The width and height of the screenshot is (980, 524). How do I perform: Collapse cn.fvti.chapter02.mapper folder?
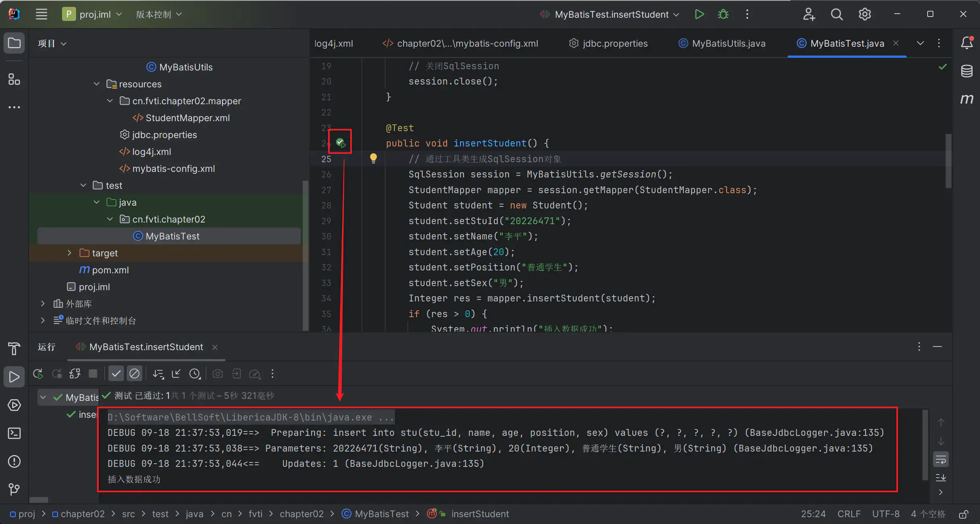110,101
